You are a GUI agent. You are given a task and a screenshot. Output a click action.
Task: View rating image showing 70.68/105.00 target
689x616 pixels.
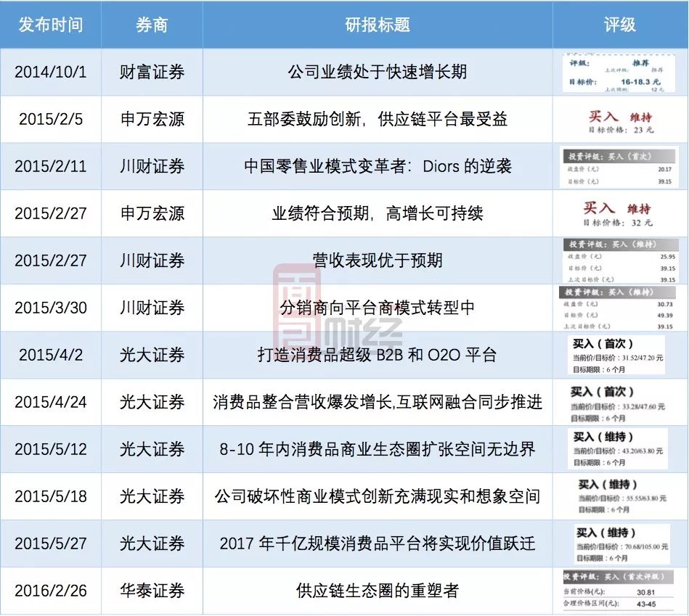[x=619, y=544]
